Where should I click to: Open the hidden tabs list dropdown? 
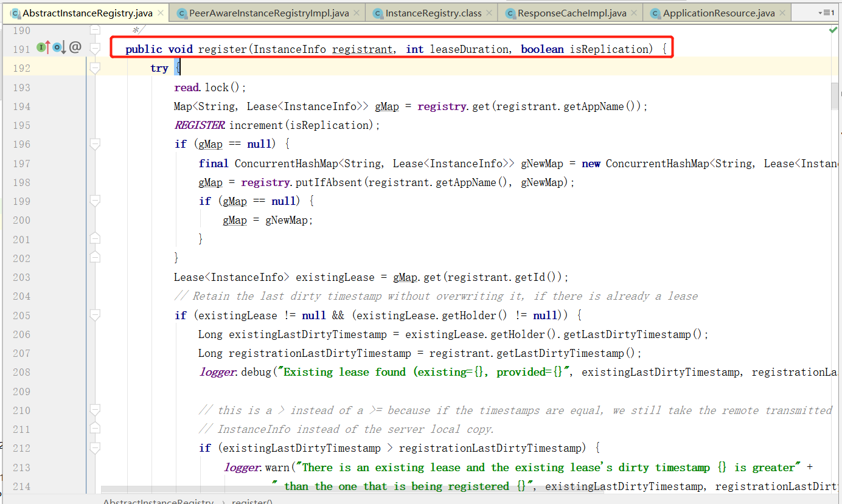[826, 13]
